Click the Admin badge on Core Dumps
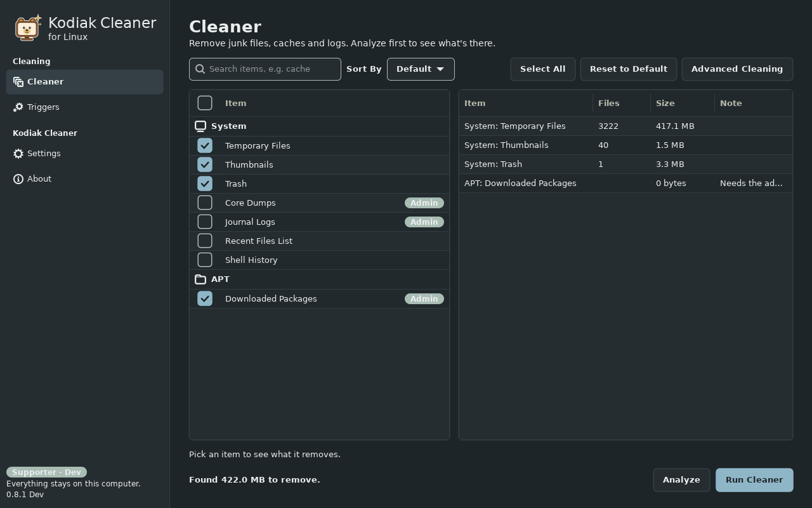812x508 pixels. coord(424,203)
